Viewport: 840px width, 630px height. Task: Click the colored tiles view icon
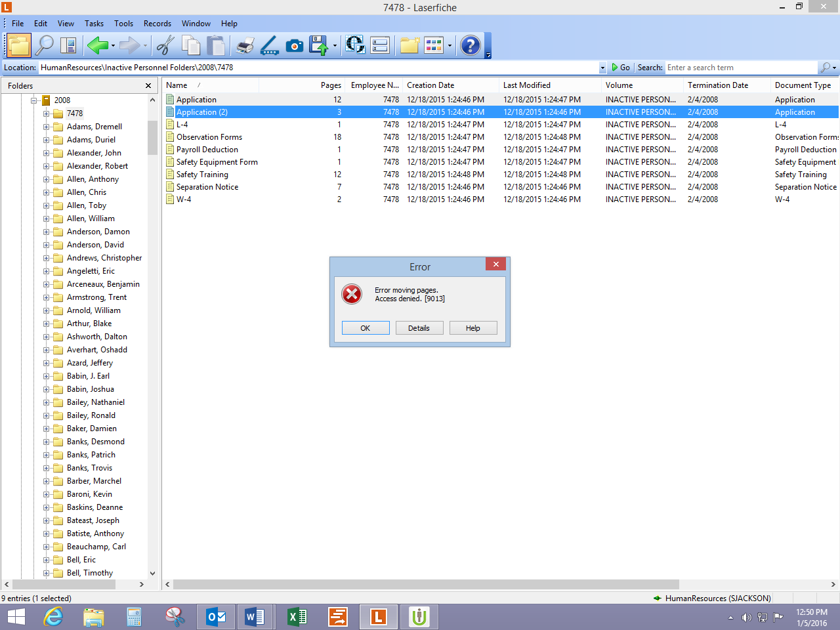(434, 45)
